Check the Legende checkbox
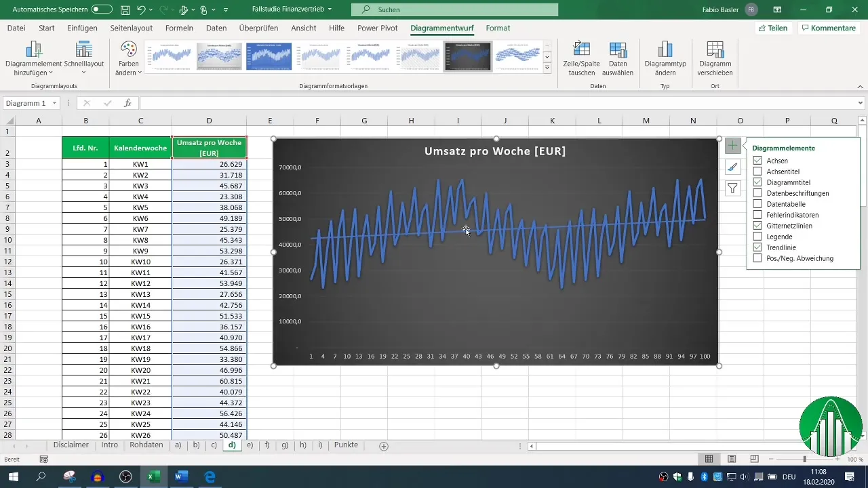 tap(757, 237)
